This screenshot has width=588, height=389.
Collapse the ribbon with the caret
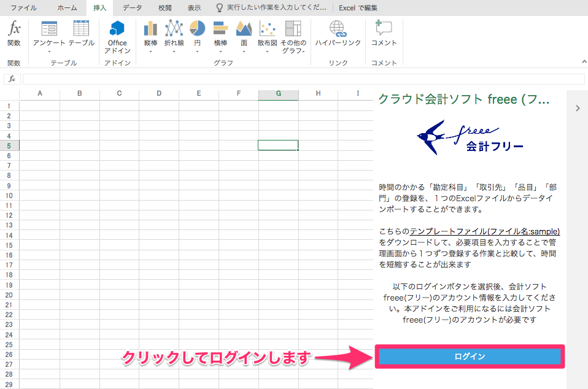[584, 61]
